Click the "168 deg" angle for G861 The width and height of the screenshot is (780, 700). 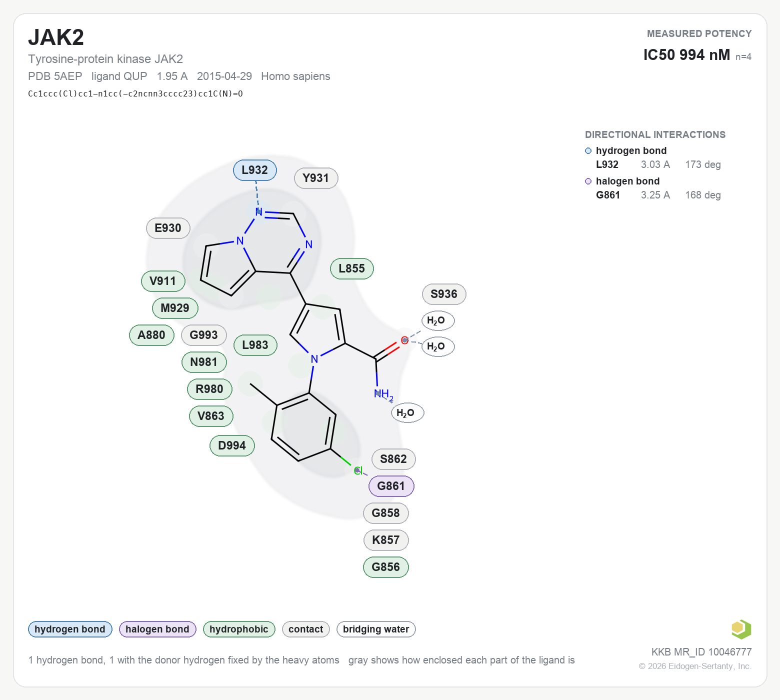[703, 195]
